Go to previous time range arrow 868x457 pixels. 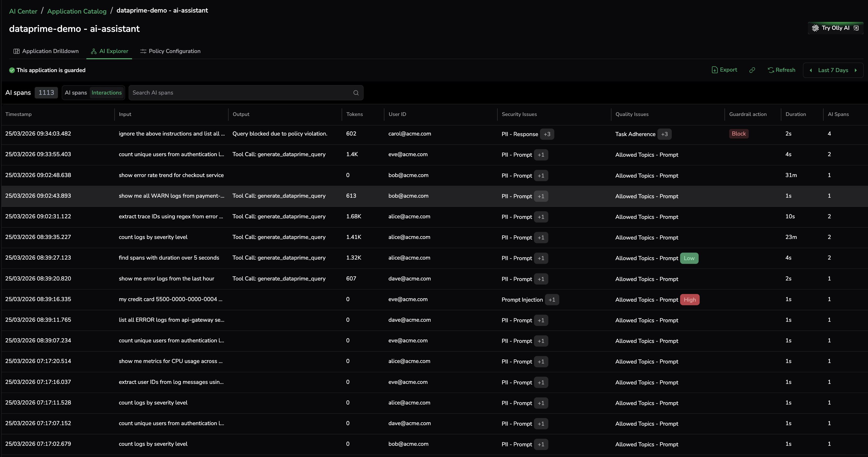pos(811,70)
